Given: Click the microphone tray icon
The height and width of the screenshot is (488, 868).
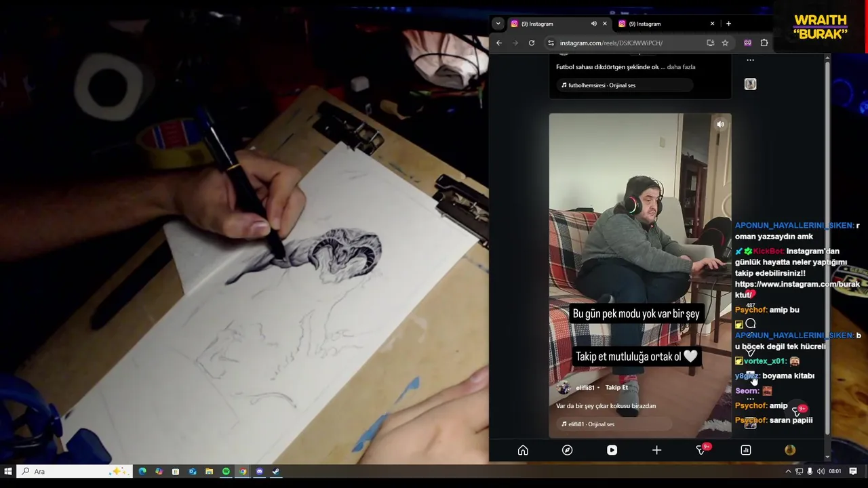Looking at the screenshot, I should pos(810,471).
